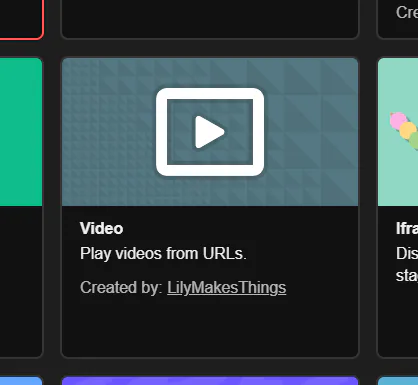Viewport: 418px width, 385px height.
Task: Click the Video extension play icon
Action: (210, 132)
